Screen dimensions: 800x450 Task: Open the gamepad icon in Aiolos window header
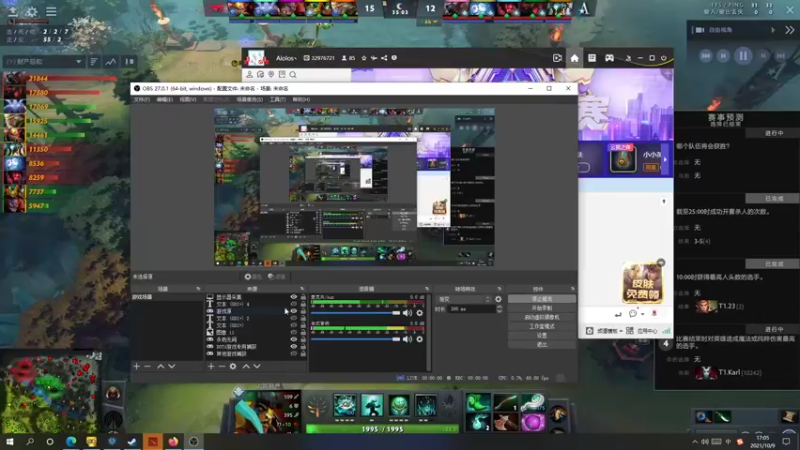click(x=609, y=58)
